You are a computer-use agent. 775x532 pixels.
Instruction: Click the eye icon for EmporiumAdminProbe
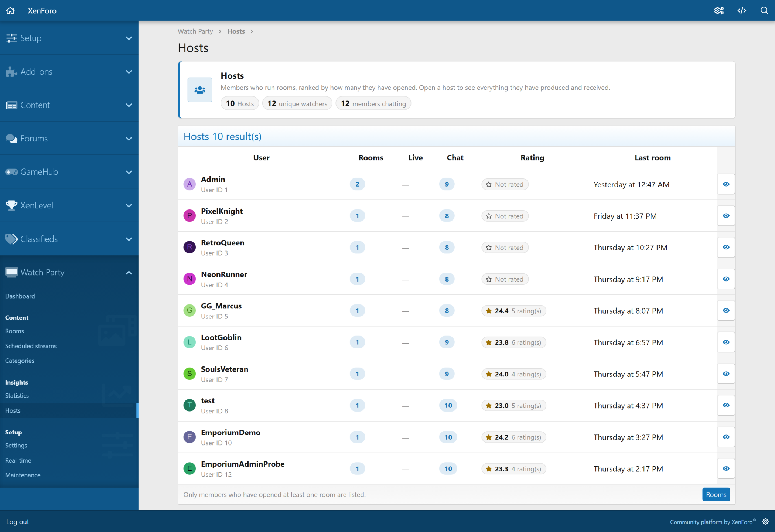click(x=726, y=468)
